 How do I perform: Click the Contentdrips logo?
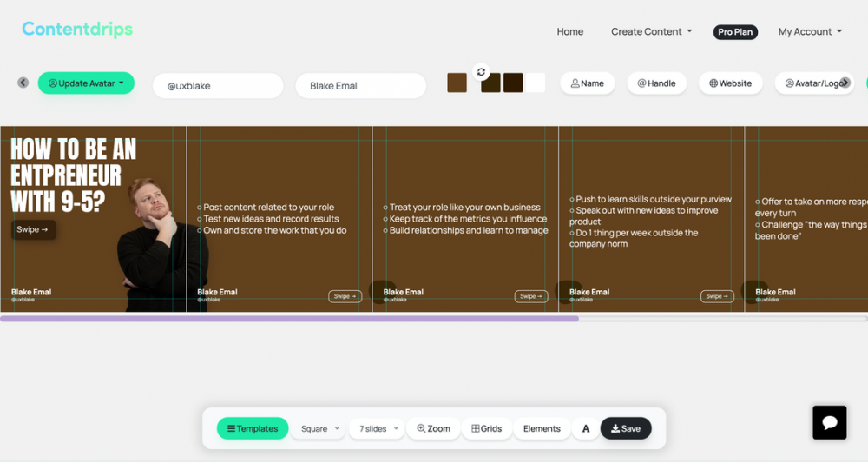click(77, 29)
